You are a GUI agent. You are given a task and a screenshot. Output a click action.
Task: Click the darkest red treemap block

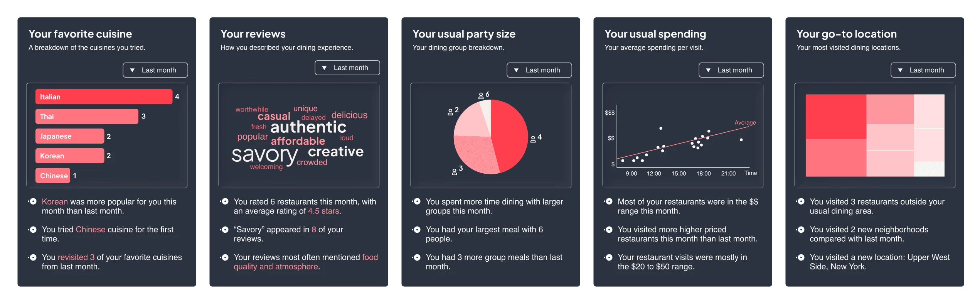point(836,117)
